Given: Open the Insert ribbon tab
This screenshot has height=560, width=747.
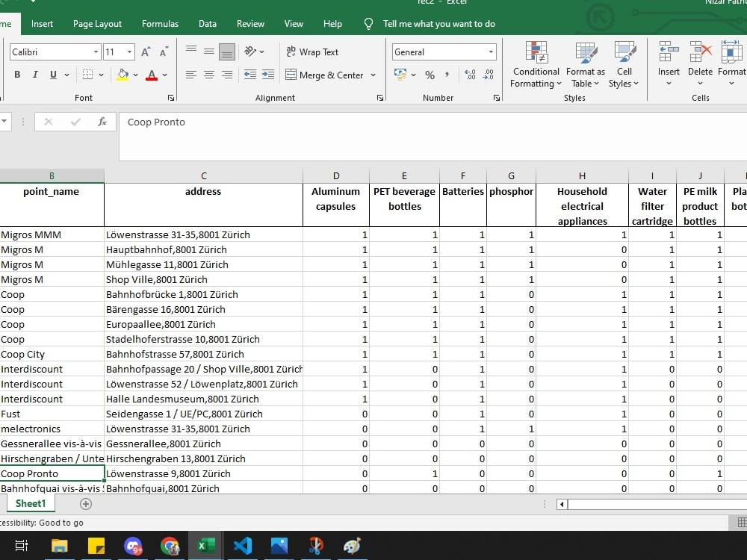Looking at the screenshot, I should tap(42, 24).
